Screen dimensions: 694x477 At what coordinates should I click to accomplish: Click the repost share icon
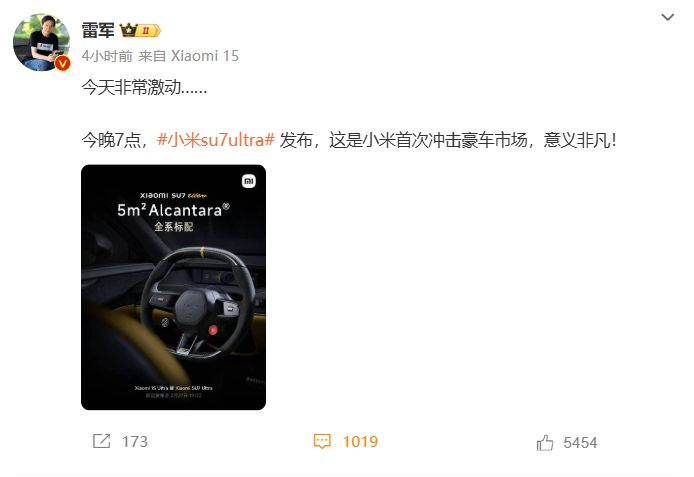(101, 441)
